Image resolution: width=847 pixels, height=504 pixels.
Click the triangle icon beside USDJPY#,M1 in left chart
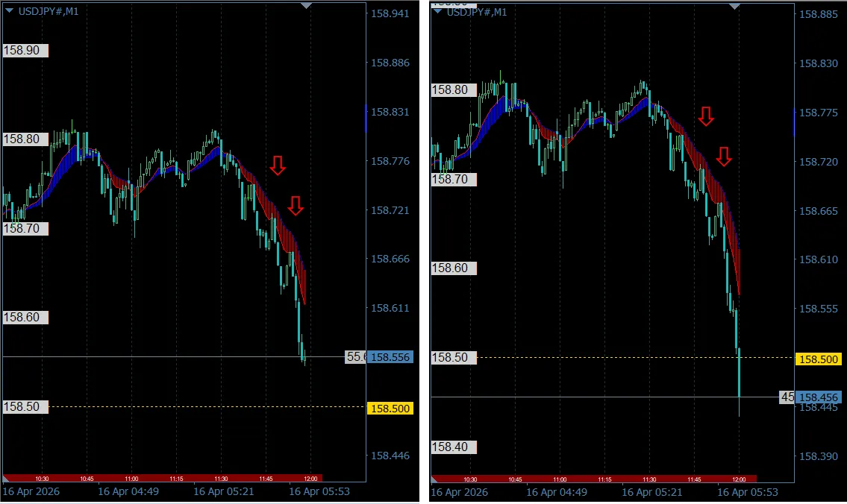coord(9,10)
